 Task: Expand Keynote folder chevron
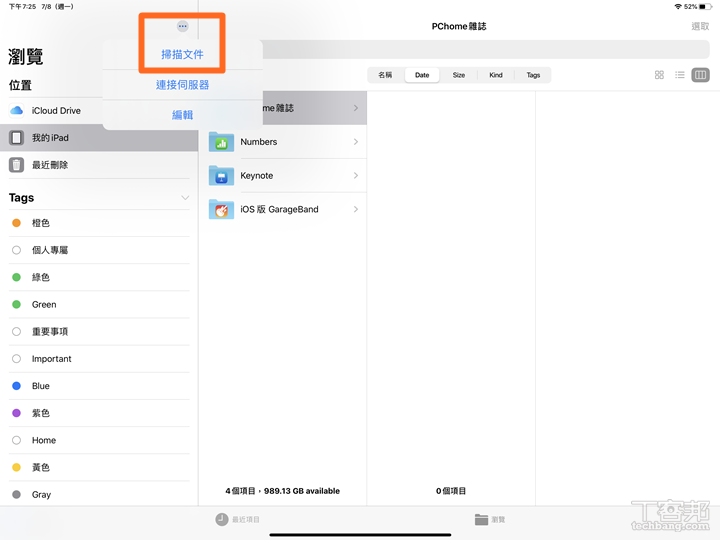click(x=356, y=175)
